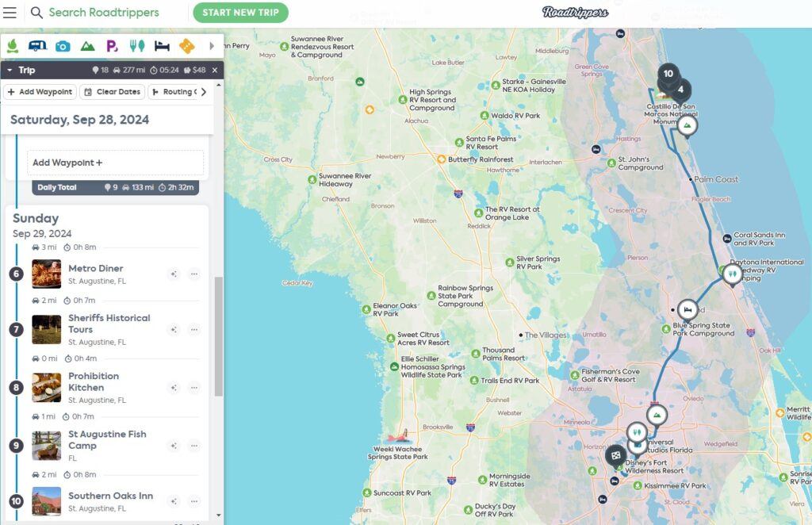This screenshot has height=525, width=812.
Task: Open the hamburger main menu
Action: tap(10, 13)
